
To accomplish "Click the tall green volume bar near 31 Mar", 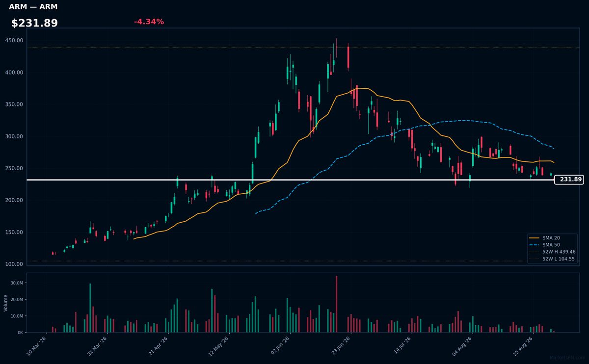I will coord(90,308).
